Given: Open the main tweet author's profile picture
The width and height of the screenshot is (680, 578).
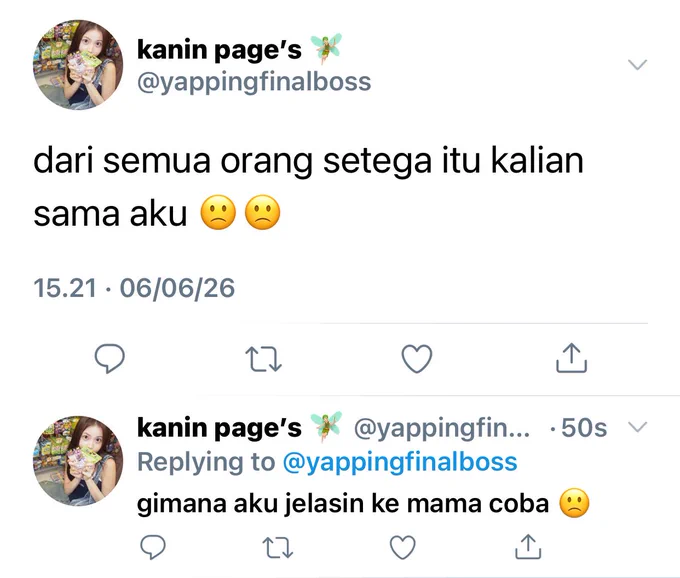Looking at the screenshot, I should 78,65.
